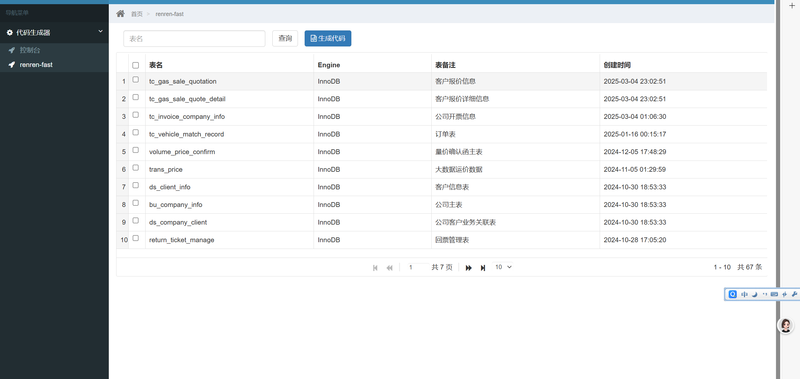Click the table name volume_price_confirm
Viewport: 800px width, 379px height.
(x=182, y=152)
